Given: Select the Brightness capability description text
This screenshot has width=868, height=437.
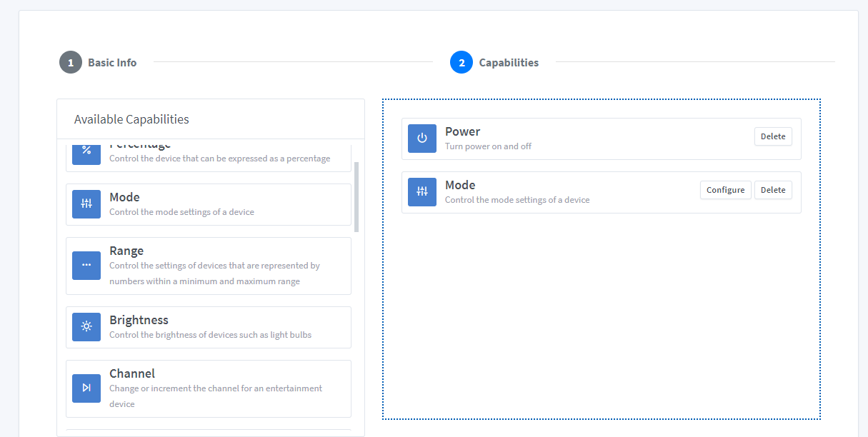Looking at the screenshot, I should click(x=210, y=335).
